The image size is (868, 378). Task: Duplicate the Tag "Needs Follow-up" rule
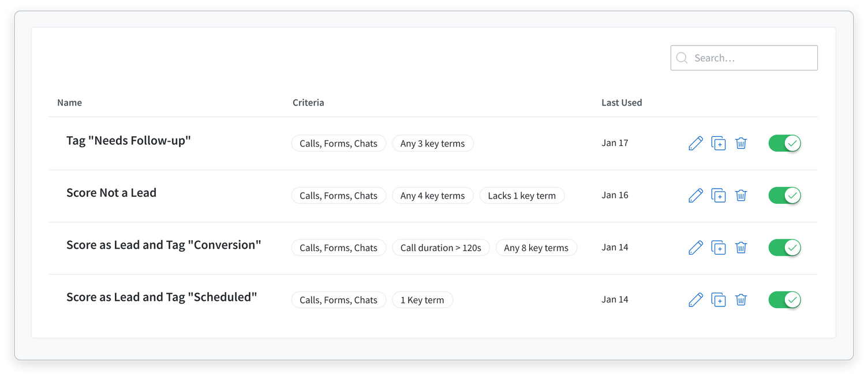(x=718, y=143)
